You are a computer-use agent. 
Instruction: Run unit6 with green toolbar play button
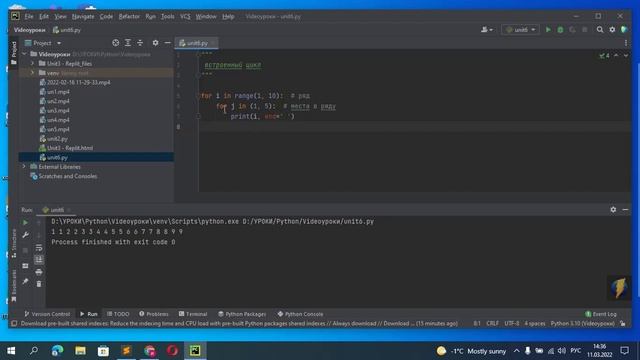[x=548, y=30]
